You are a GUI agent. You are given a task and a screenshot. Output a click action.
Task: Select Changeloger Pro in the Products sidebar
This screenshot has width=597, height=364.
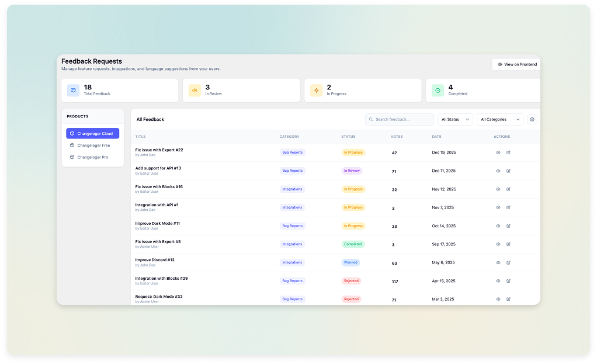click(x=92, y=157)
